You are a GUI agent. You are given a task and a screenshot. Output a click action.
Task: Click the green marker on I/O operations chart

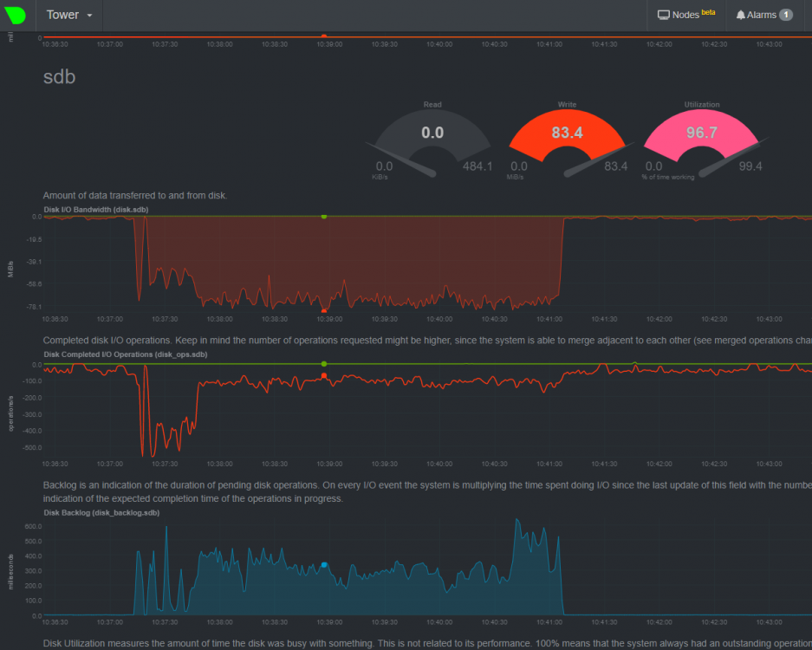324,364
